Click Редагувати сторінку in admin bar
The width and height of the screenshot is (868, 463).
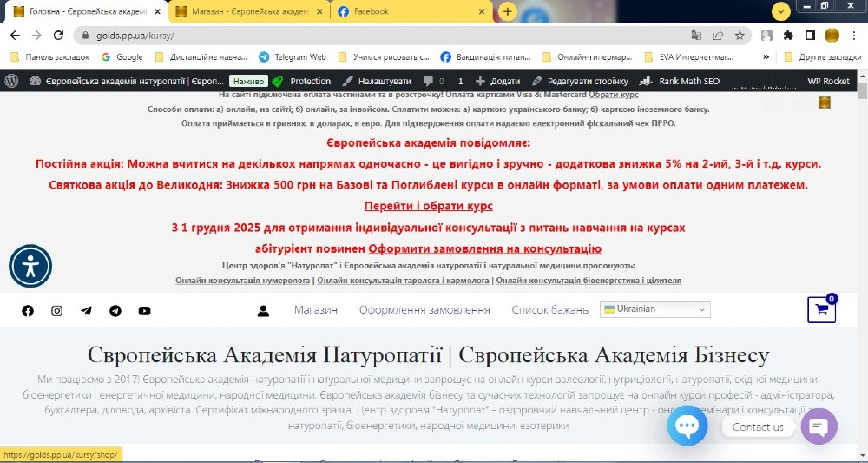580,81
